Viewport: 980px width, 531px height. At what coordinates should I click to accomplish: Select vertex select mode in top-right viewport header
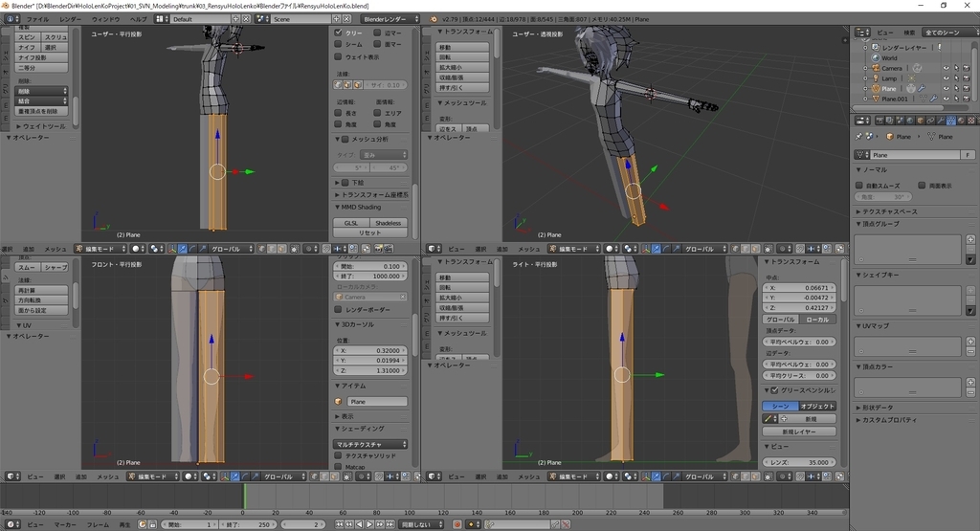pyautogui.click(x=736, y=249)
